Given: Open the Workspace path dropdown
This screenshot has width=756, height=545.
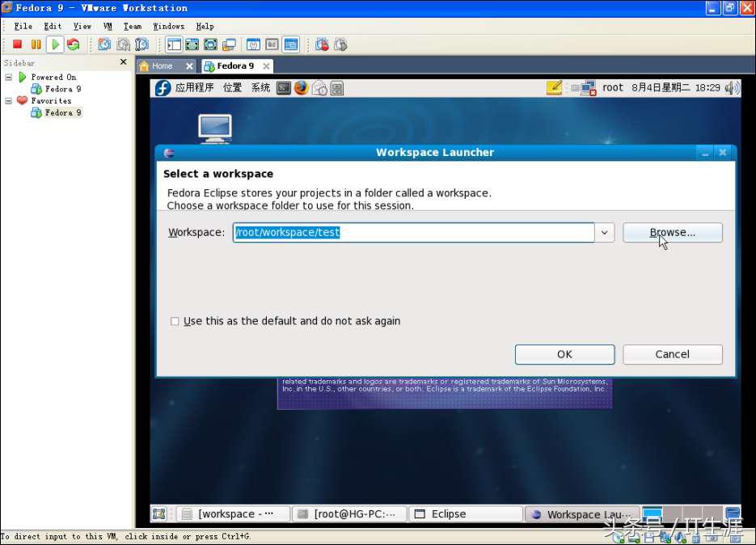Looking at the screenshot, I should click(604, 232).
